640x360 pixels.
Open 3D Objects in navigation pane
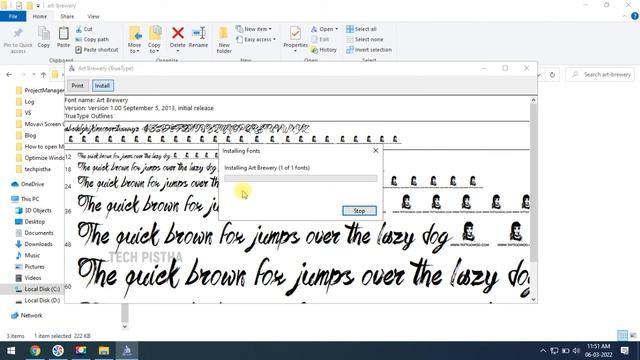(33, 210)
